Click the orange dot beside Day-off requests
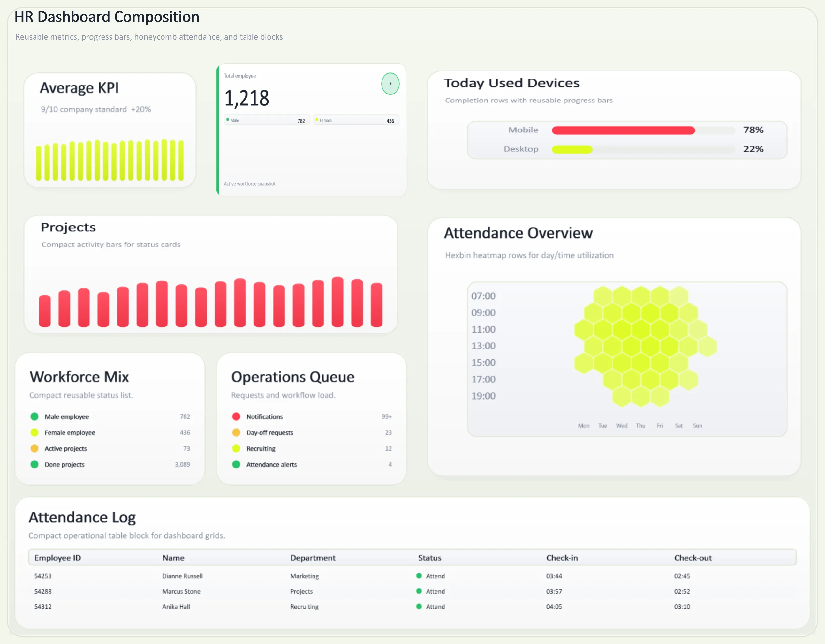This screenshot has width=825, height=644. pos(236,432)
